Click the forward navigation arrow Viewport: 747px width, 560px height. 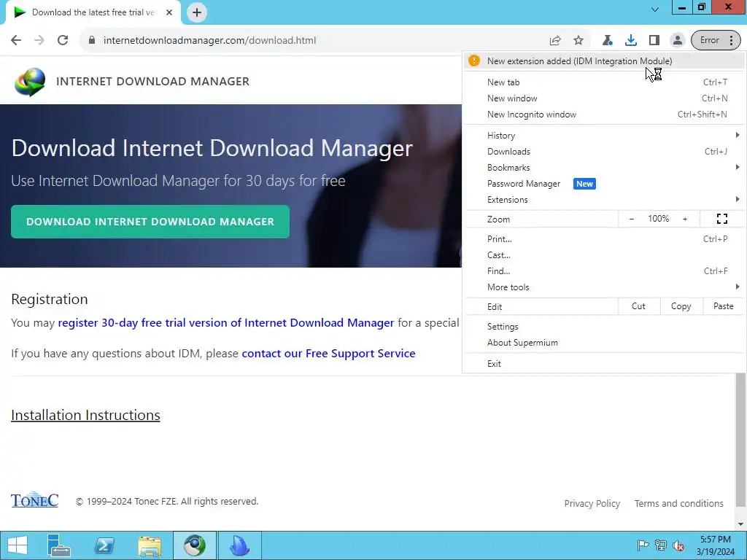pyautogui.click(x=39, y=40)
